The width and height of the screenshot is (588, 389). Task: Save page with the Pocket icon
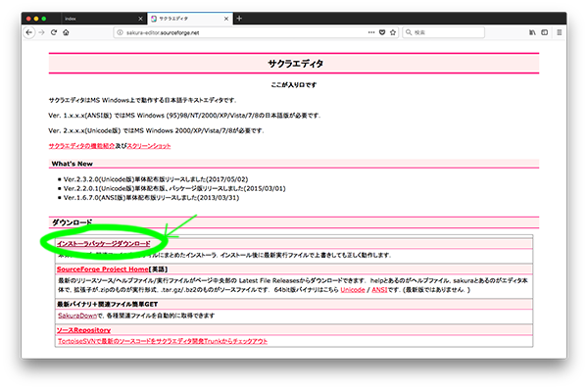382,32
